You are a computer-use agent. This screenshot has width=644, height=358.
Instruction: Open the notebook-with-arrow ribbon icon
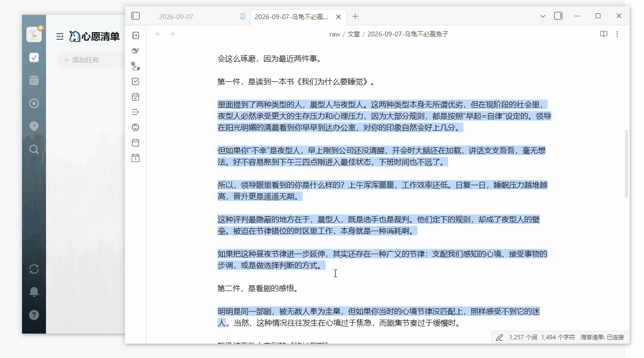[x=136, y=35]
